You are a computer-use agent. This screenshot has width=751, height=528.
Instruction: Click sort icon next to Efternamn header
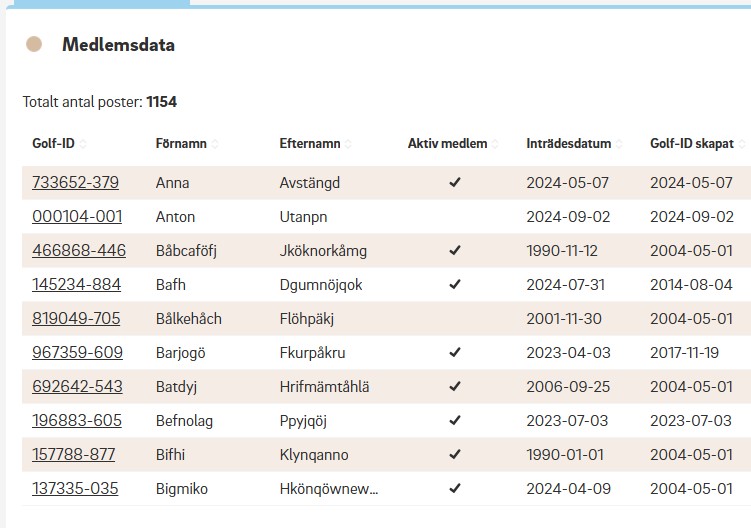[348, 144]
